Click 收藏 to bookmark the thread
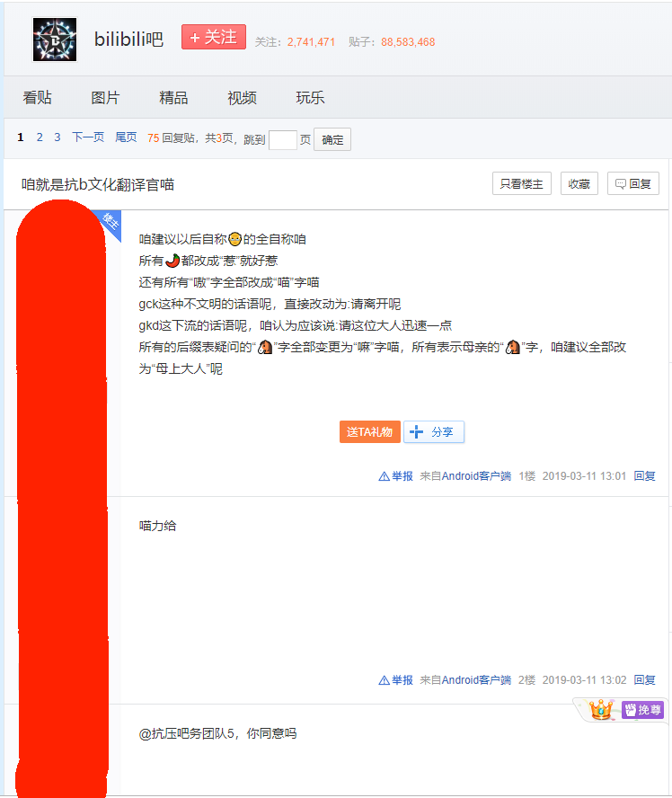The image size is (672, 798). tap(579, 183)
